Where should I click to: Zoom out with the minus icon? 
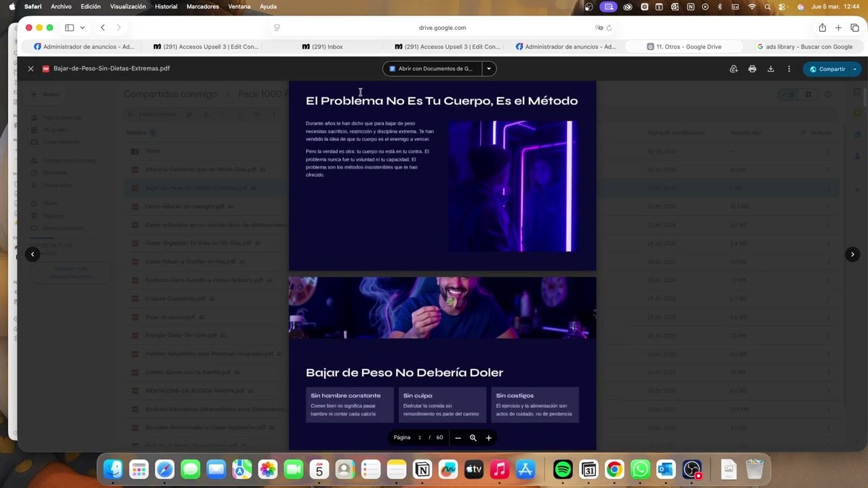(458, 438)
